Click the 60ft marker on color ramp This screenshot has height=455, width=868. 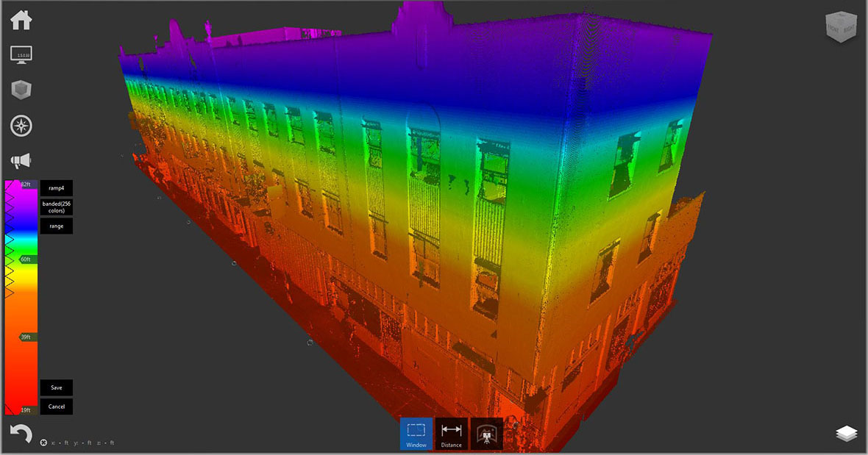click(x=26, y=259)
